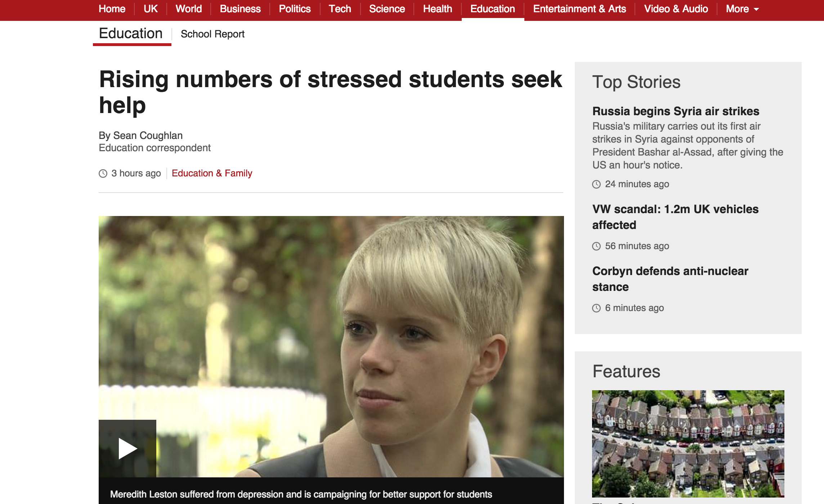Open the School Report sub-navigation link
Viewport: 824px width, 504px height.
[212, 34]
